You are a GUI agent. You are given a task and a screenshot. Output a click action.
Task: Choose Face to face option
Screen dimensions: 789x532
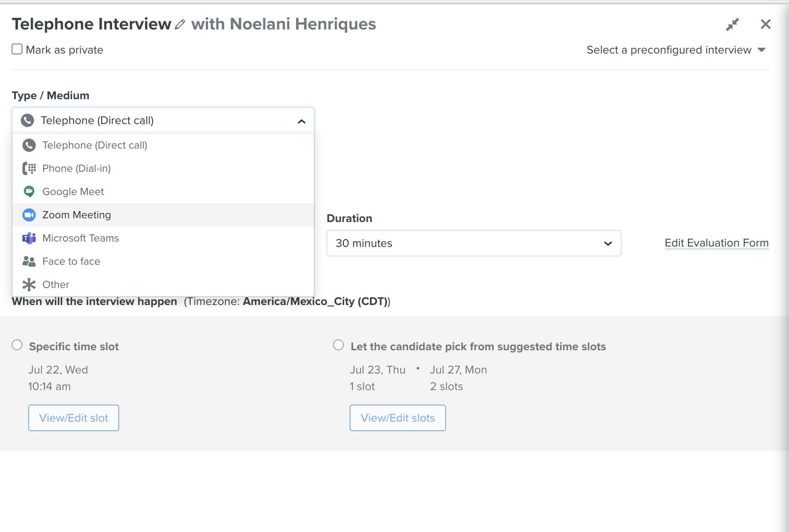point(163,261)
